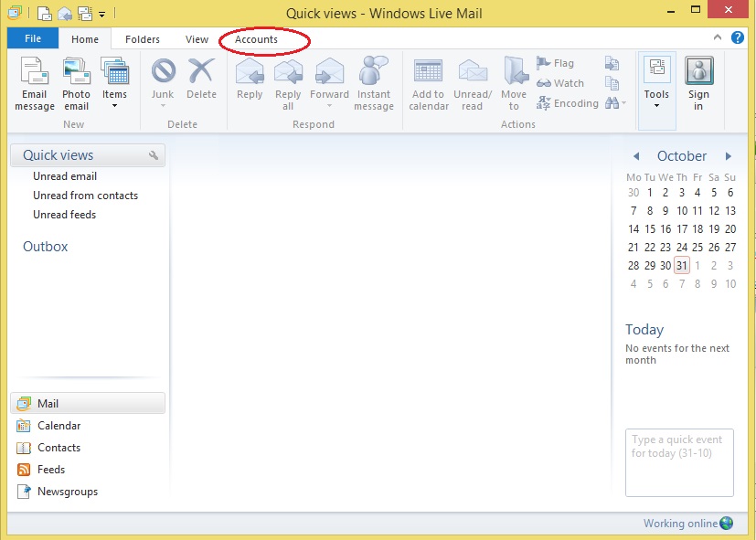756x540 pixels.
Task: Create a new Email message
Action: 34,84
